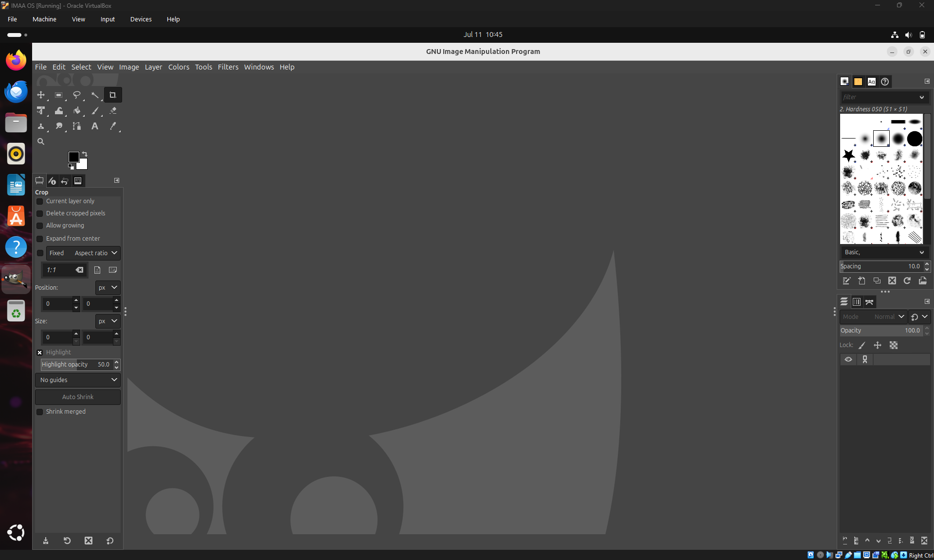Save tool preset in tool options
This screenshot has height=560, width=934.
pos(46,541)
